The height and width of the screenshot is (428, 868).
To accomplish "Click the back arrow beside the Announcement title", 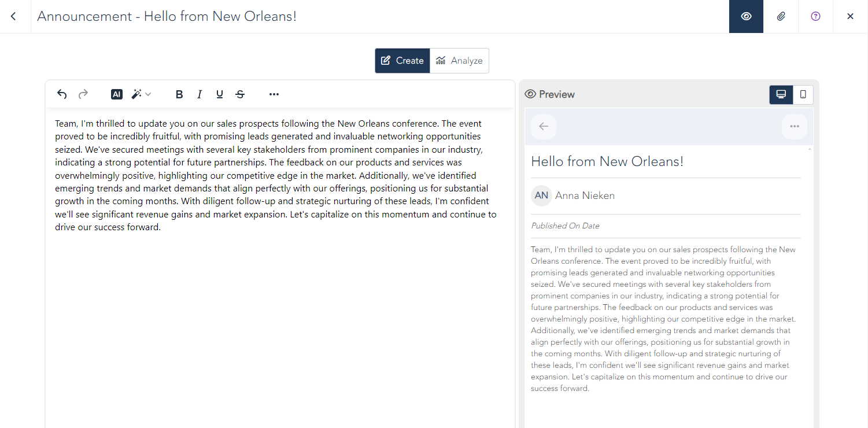I will (13, 16).
